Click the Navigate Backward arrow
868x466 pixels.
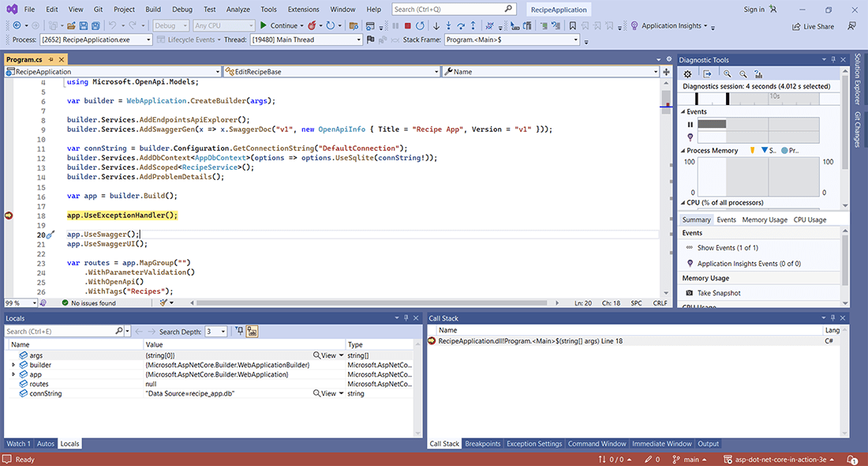pos(17,25)
